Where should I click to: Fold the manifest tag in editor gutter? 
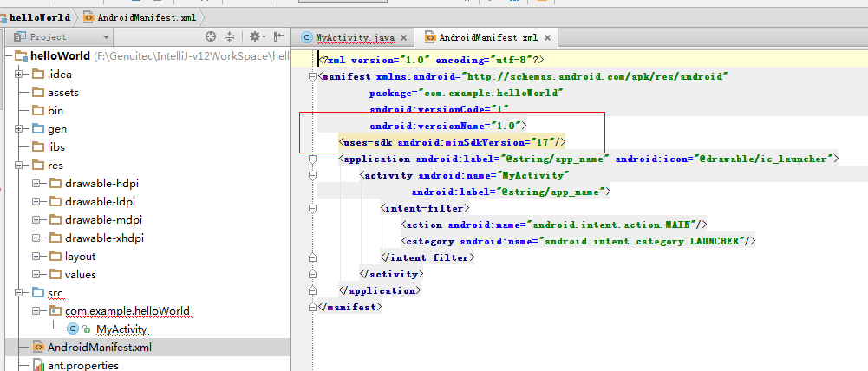312,77
